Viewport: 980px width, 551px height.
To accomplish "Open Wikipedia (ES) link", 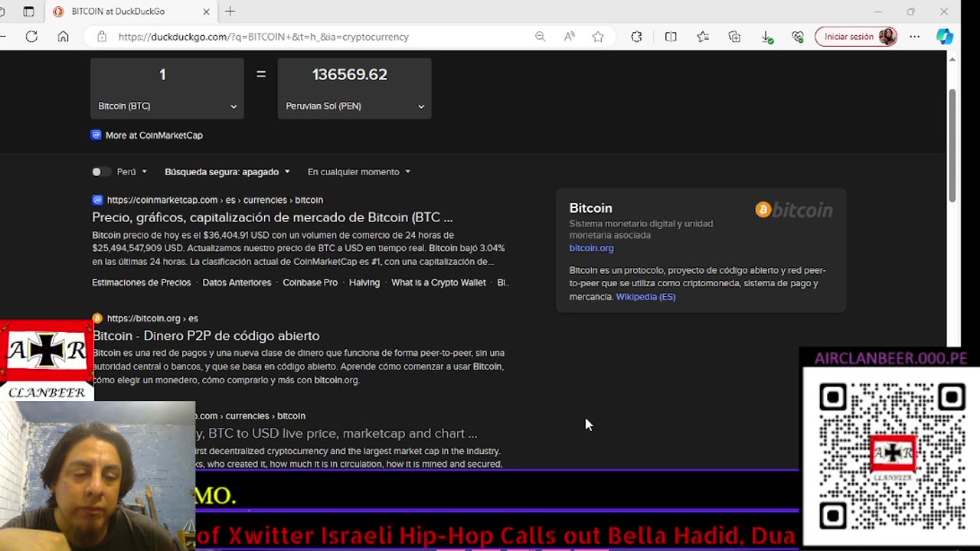I will click(x=645, y=297).
